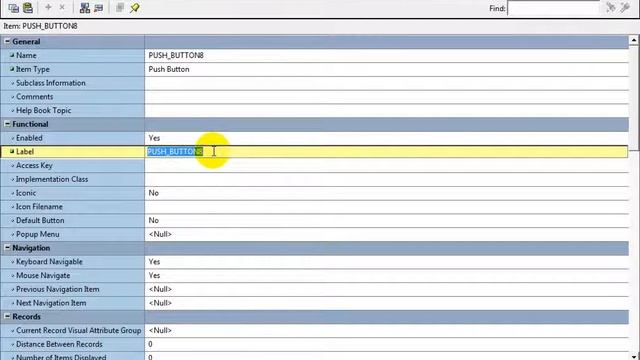Click the Inherit property toolbar icon
This screenshot has width=640, height=360.
98,8
